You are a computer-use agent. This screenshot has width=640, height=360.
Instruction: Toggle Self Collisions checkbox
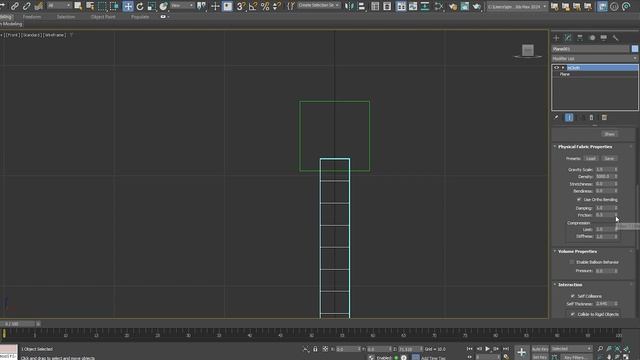(573, 296)
